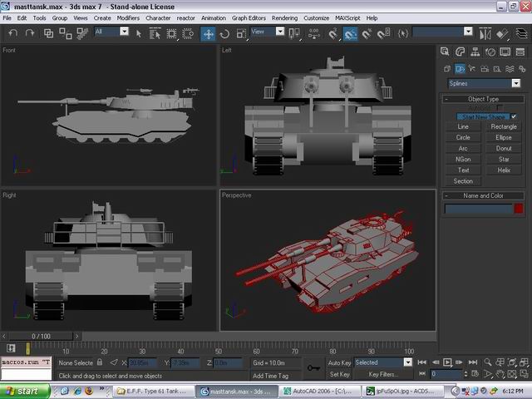This screenshot has width=532, height=399.
Task: Click the Select and Manipulate icon
Action: (x=314, y=33)
